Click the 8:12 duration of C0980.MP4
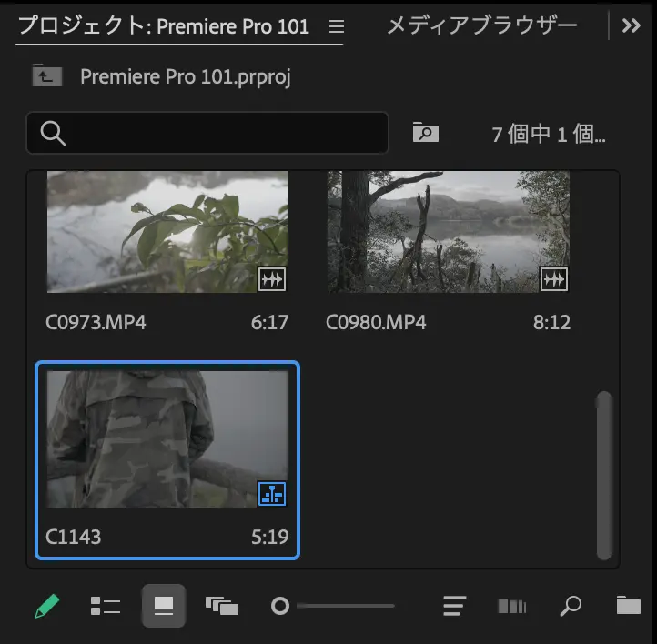Viewport: 657px width, 644px height. (x=551, y=323)
